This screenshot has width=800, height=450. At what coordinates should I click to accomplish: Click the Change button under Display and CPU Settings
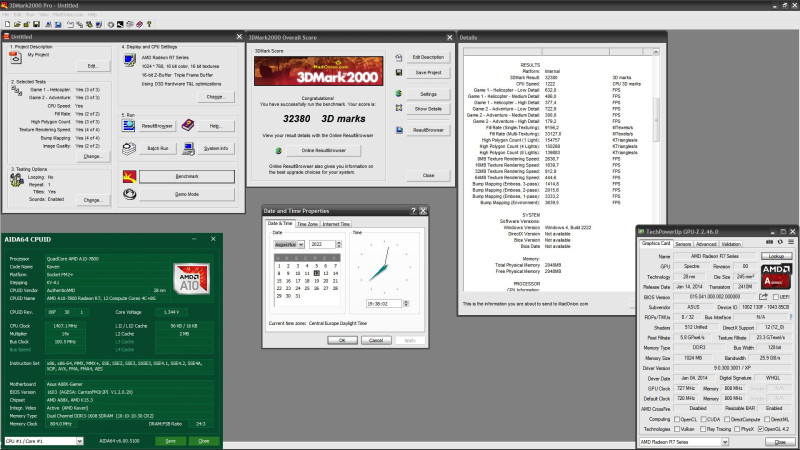[x=215, y=96]
